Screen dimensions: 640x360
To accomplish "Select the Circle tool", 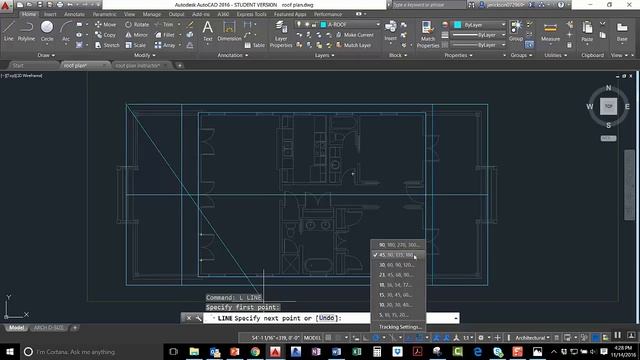I will coord(47,31).
